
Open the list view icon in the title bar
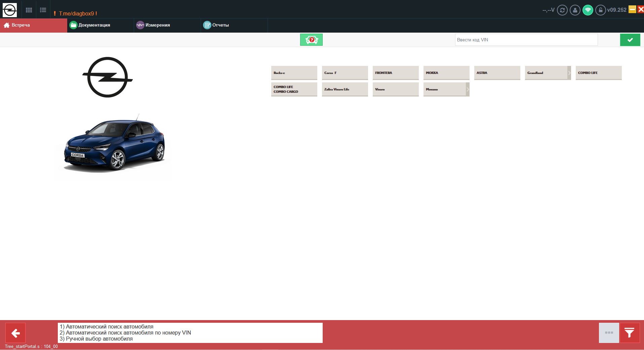click(x=43, y=10)
